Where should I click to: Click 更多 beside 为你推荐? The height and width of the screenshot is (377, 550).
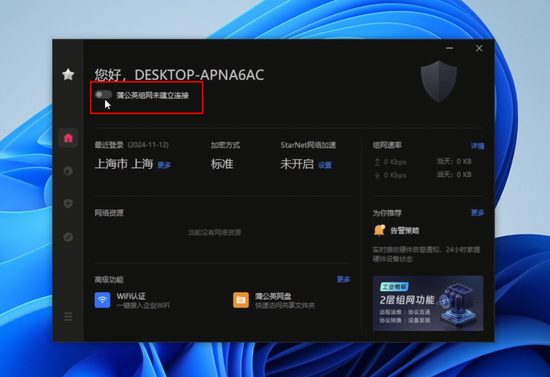477,213
